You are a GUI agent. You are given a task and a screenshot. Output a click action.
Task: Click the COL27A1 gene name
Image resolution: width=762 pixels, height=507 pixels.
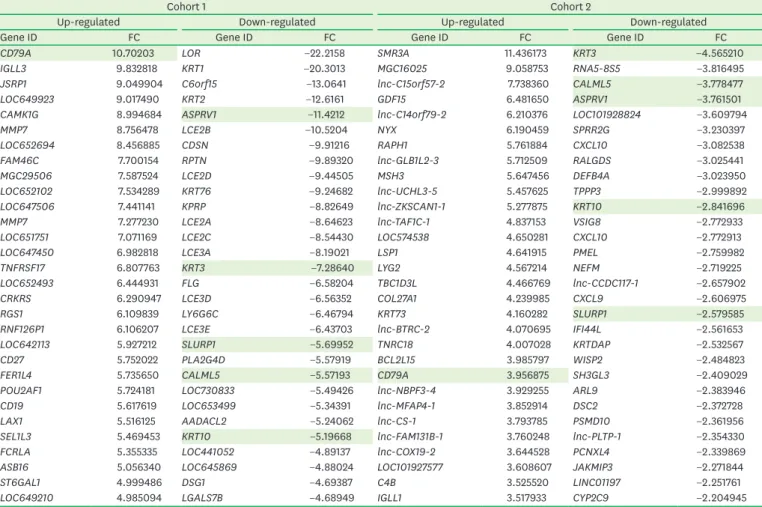tap(397, 298)
